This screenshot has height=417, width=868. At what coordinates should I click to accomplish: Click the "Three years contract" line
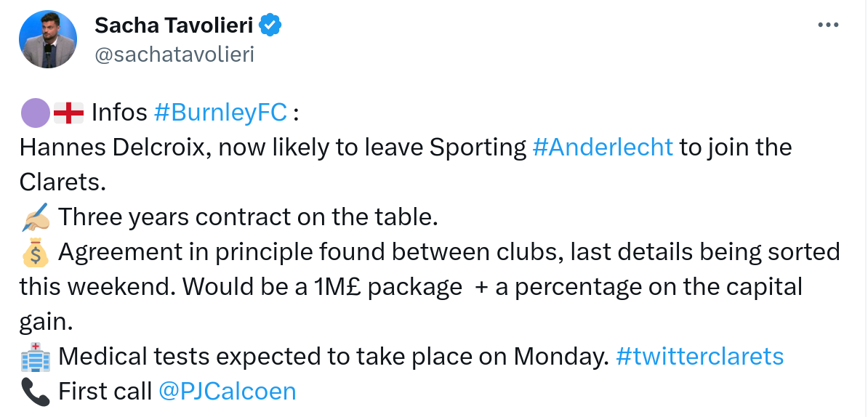click(247, 217)
